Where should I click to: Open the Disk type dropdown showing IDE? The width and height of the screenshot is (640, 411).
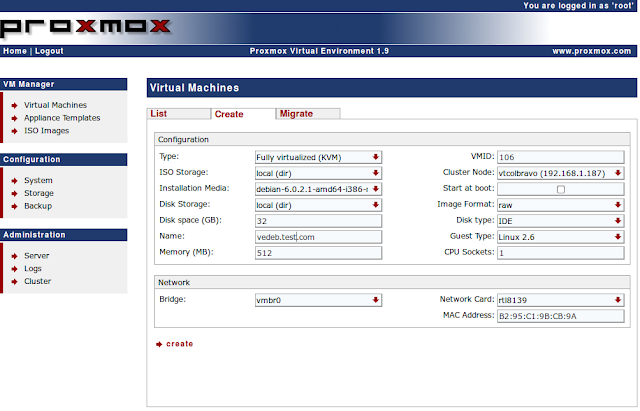(x=561, y=221)
